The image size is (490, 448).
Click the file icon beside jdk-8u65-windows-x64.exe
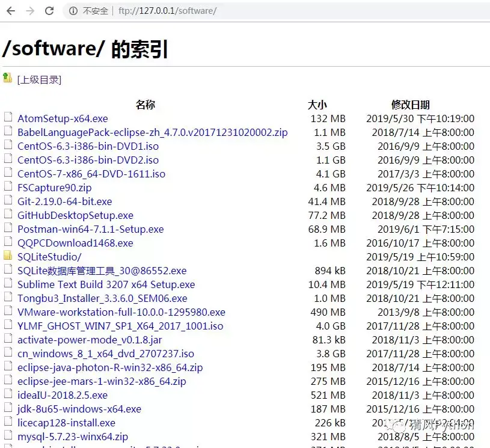(x=8, y=408)
